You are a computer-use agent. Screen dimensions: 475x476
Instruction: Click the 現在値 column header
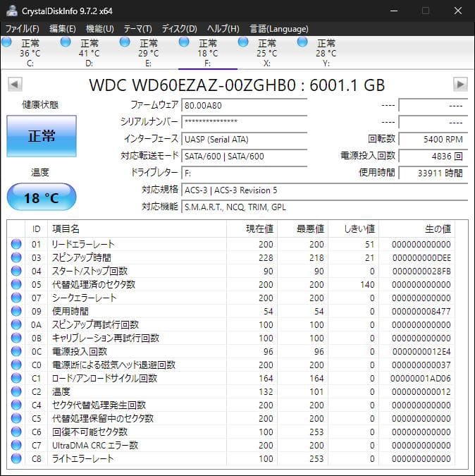pyautogui.click(x=252, y=229)
